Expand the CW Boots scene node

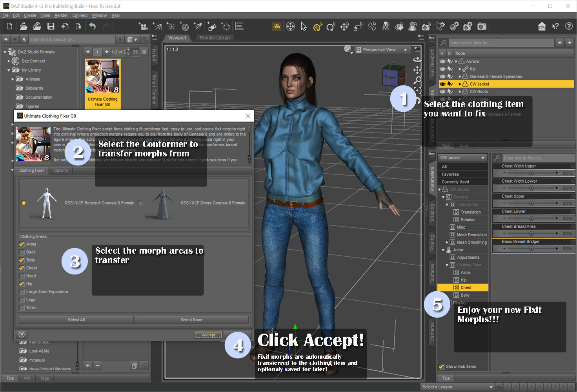pyautogui.click(x=460, y=92)
